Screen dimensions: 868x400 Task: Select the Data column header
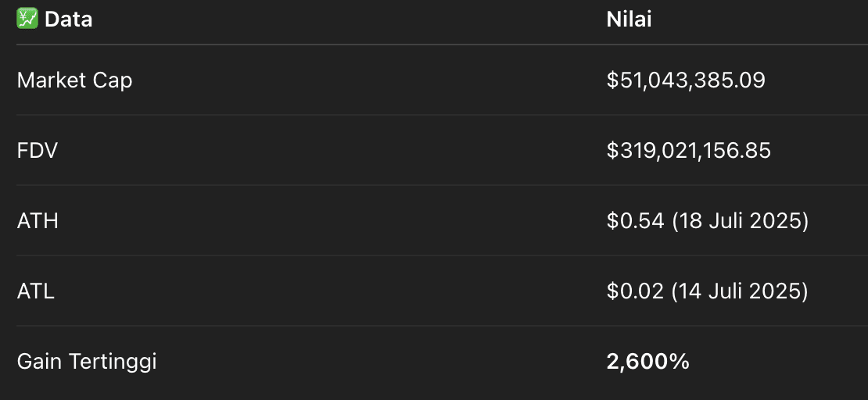68,20
